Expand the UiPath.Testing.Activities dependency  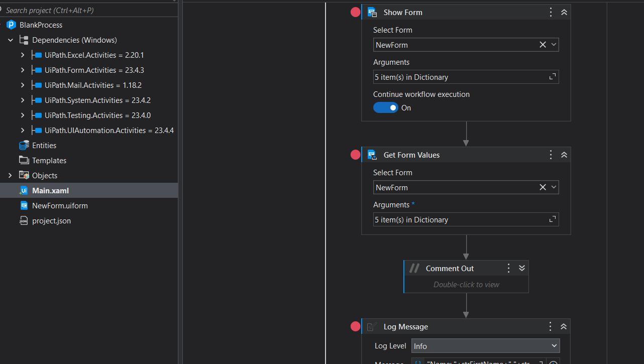[23, 115]
